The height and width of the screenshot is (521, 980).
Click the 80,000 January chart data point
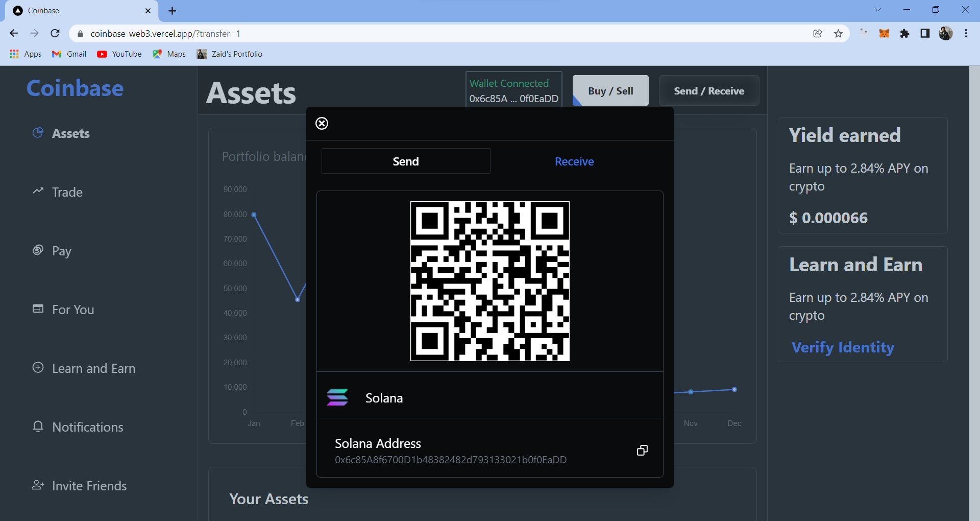[254, 215]
